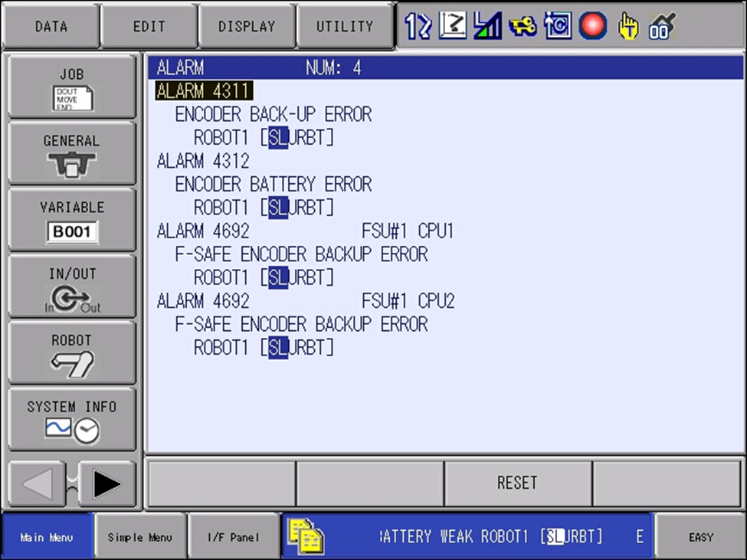This screenshot has height=560, width=747.
Task: Switch to the Simple Menu tab
Action: coord(140,537)
